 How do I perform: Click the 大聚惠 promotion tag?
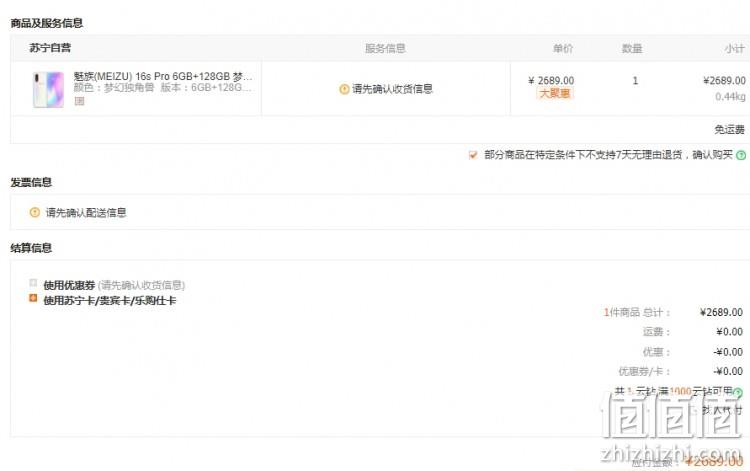coord(554,93)
